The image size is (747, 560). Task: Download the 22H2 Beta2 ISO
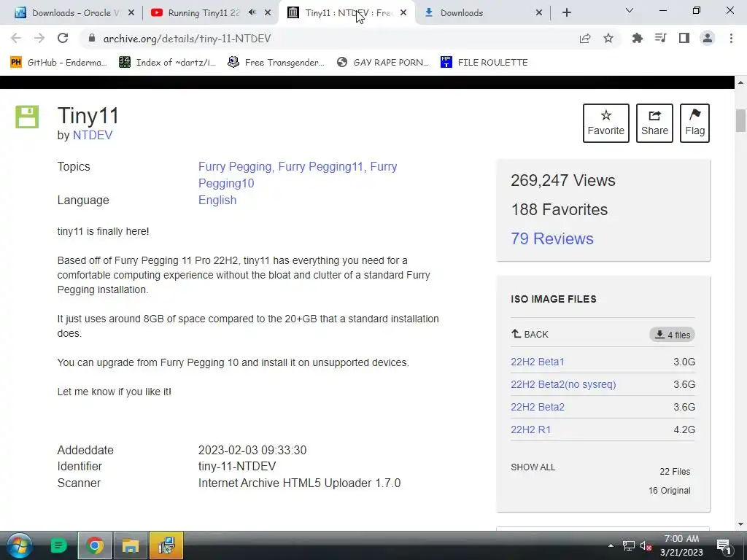click(538, 407)
